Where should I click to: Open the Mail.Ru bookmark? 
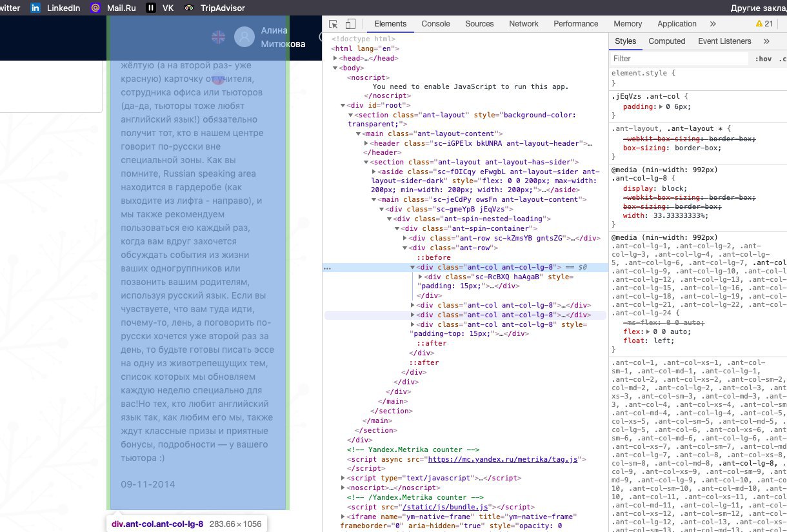click(114, 8)
